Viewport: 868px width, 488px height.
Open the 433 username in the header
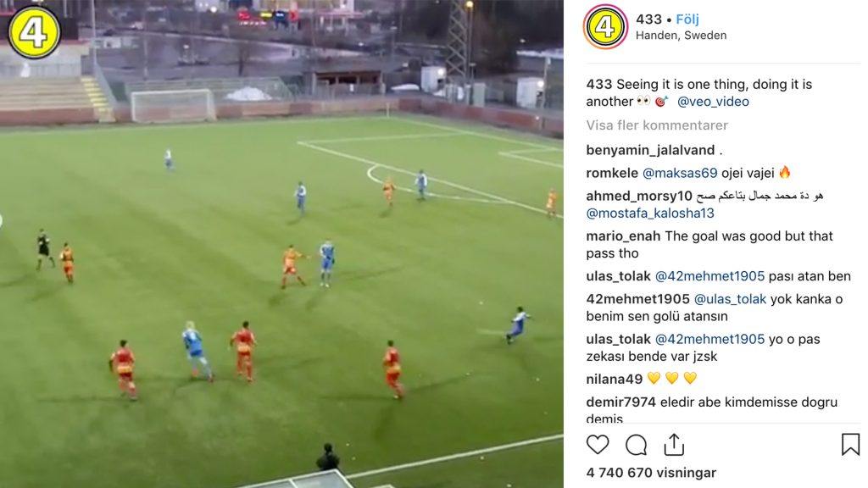tap(648, 19)
